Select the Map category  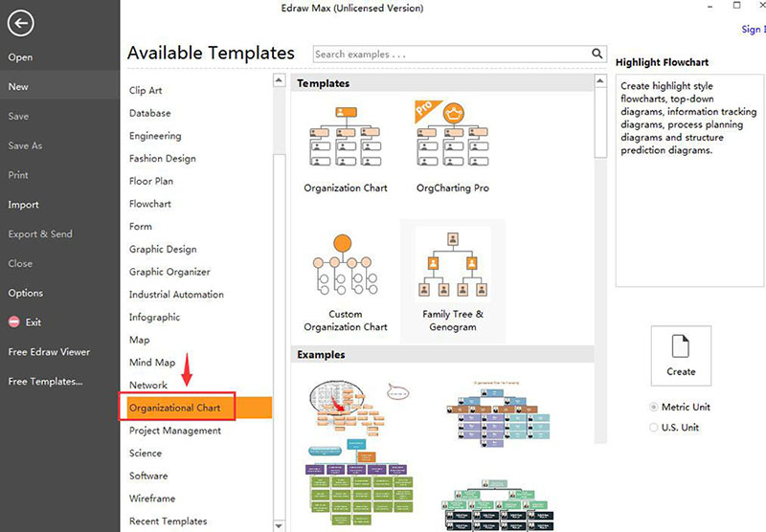[139, 340]
